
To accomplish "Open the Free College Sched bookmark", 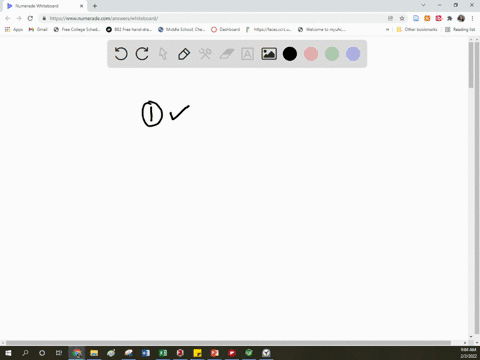I will coord(77,29).
